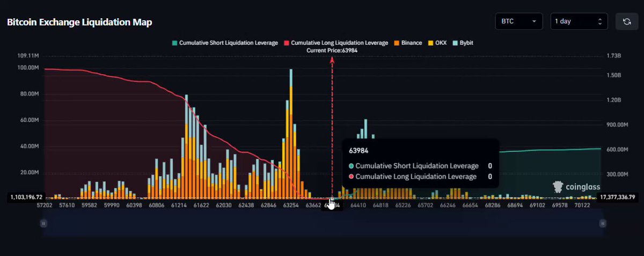
Task: Click the right axis value 1.50B
Action: coord(613,76)
